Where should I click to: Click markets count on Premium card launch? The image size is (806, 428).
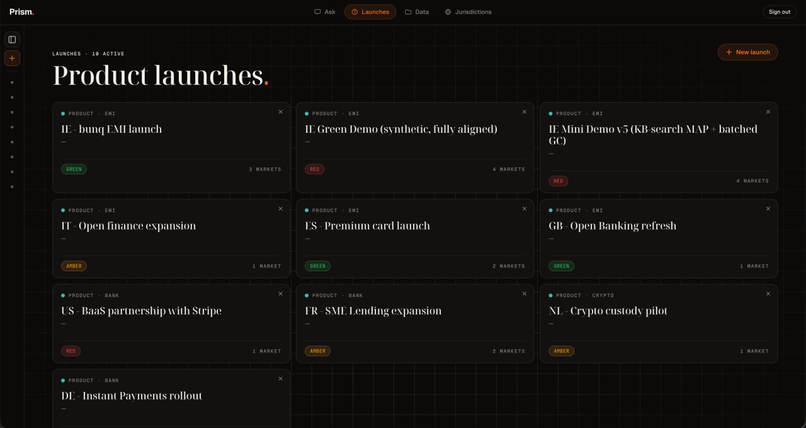[509, 266]
